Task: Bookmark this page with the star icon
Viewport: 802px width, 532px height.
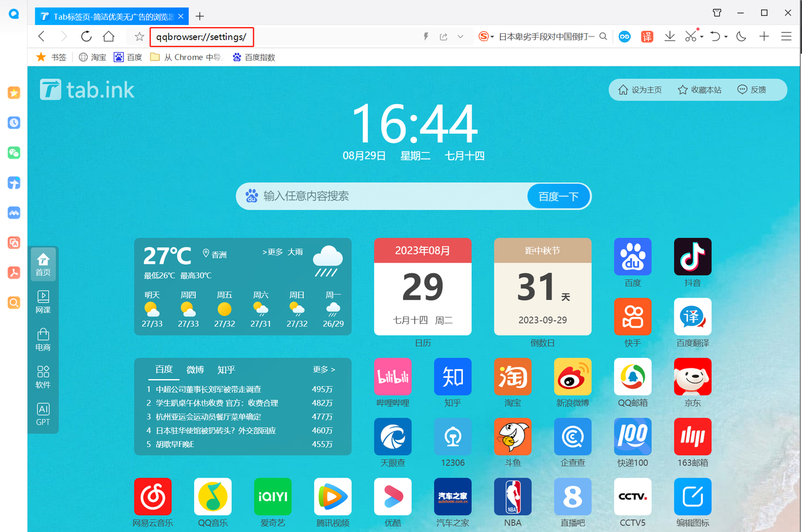Action: click(x=139, y=36)
